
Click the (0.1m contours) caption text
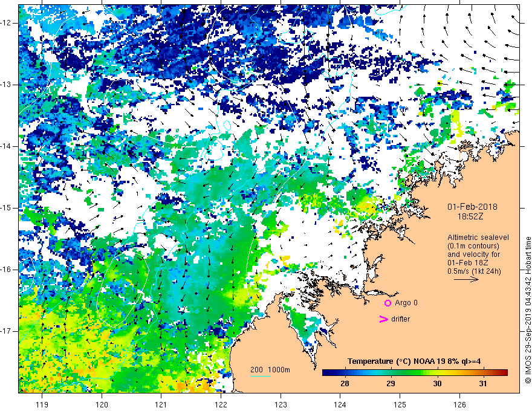pos(473,246)
